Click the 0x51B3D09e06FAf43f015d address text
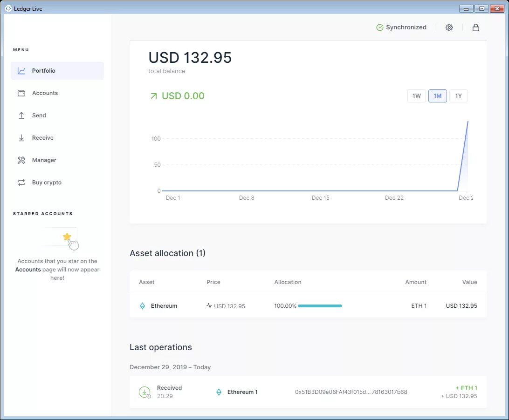509x420 pixels. tap(351, 392)
